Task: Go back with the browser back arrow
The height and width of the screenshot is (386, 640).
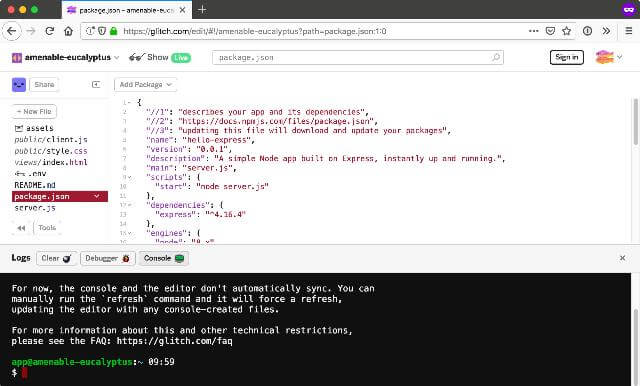Action: pyautogui.click(x=11, y=31)
